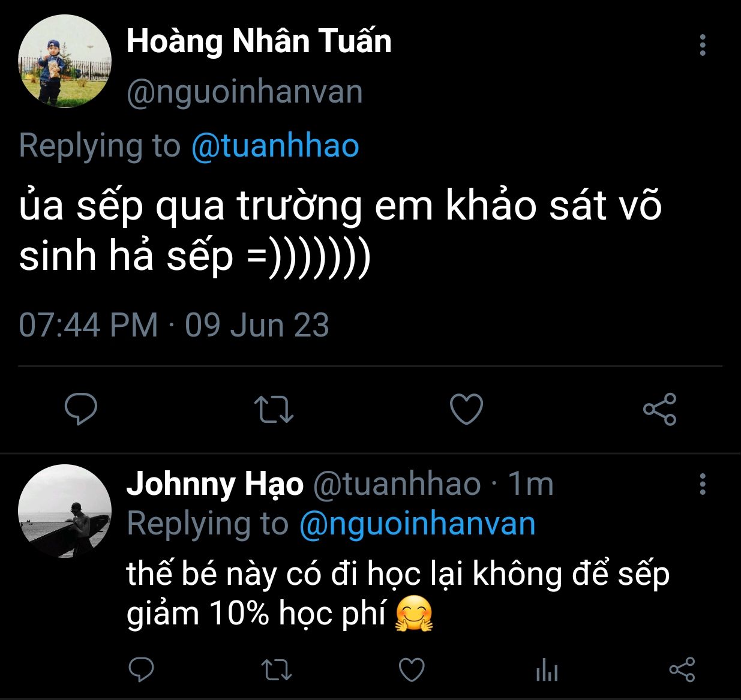Open Hoàng Nhân Tuấn display name
This screenshot has height=700, width=741.
coord(259,42)
